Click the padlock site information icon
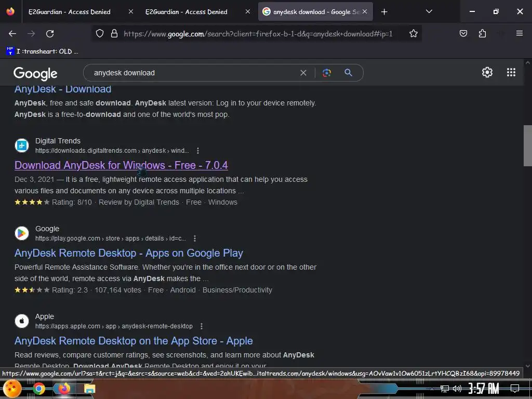 pyautogui.click(x=114, y=34)
